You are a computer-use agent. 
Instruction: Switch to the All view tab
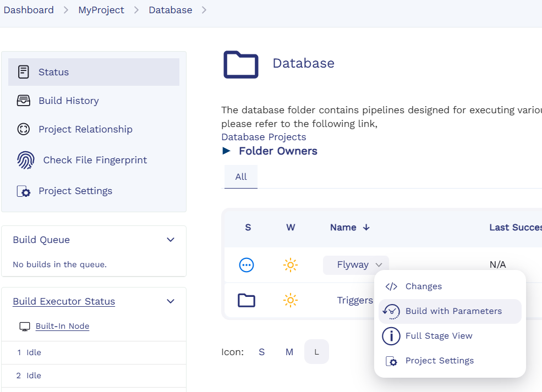click(241, 177)
